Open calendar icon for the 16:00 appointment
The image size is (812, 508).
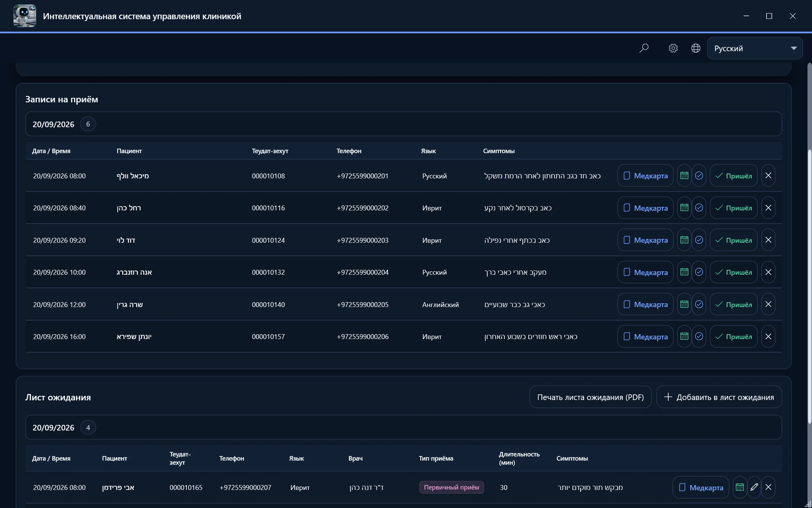coord(684,336)
